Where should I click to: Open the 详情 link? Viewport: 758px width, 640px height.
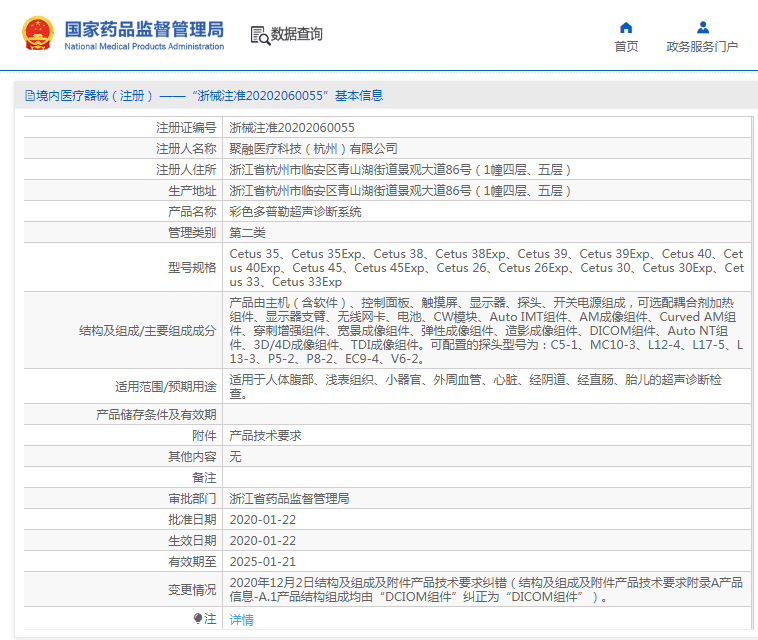(x=242, y=620)
